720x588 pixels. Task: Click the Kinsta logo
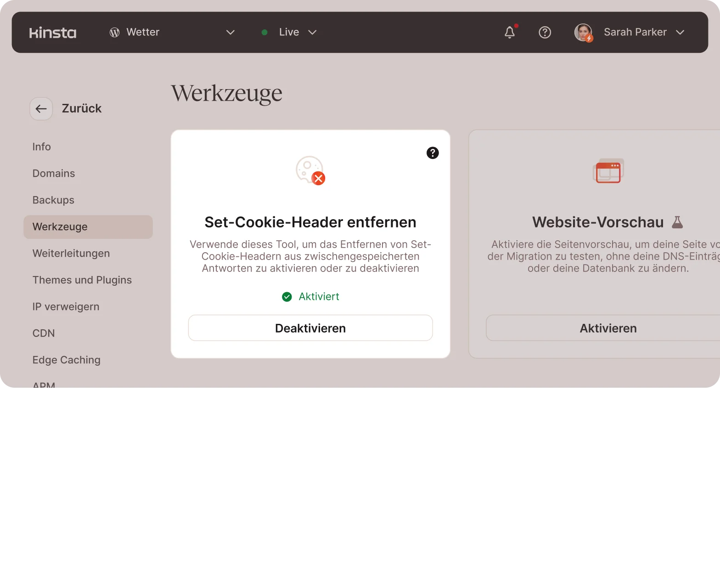[53, 33]
